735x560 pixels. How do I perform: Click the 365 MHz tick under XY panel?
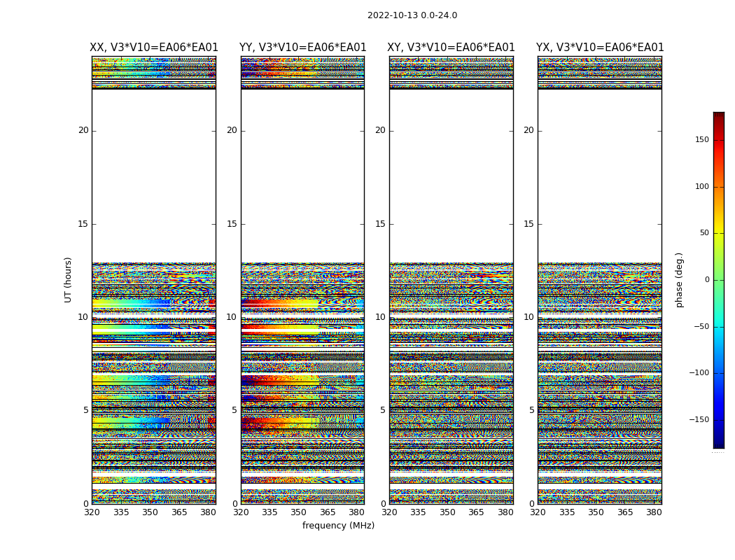pyautogui.click(x=476, y=512)
